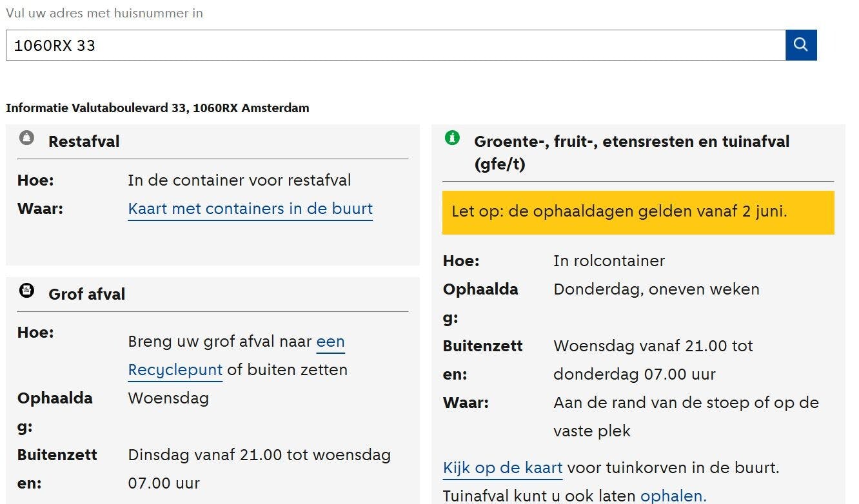Click the 'ophalen' link for tuinafval
This screenshot has height=504, width=859.
point(673,496)
